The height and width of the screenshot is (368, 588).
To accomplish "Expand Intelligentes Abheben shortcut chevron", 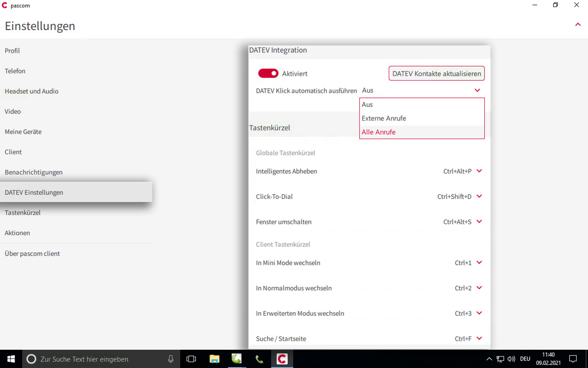I will click(479, 171).
